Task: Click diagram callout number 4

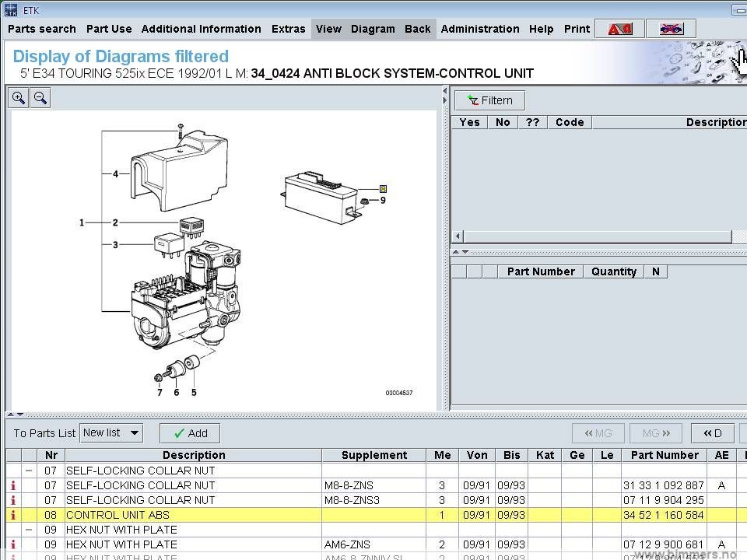Action: pyautogui.click(x=115, y=173)
